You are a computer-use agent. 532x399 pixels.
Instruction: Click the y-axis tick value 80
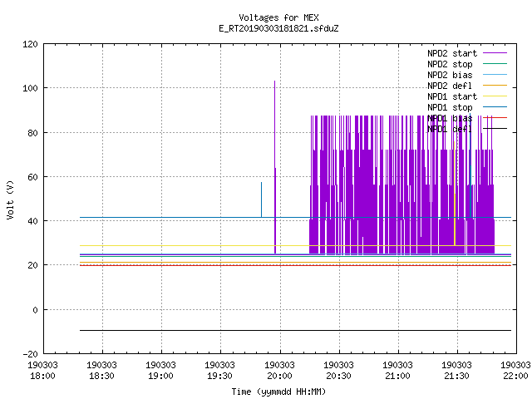click(32, 133)
